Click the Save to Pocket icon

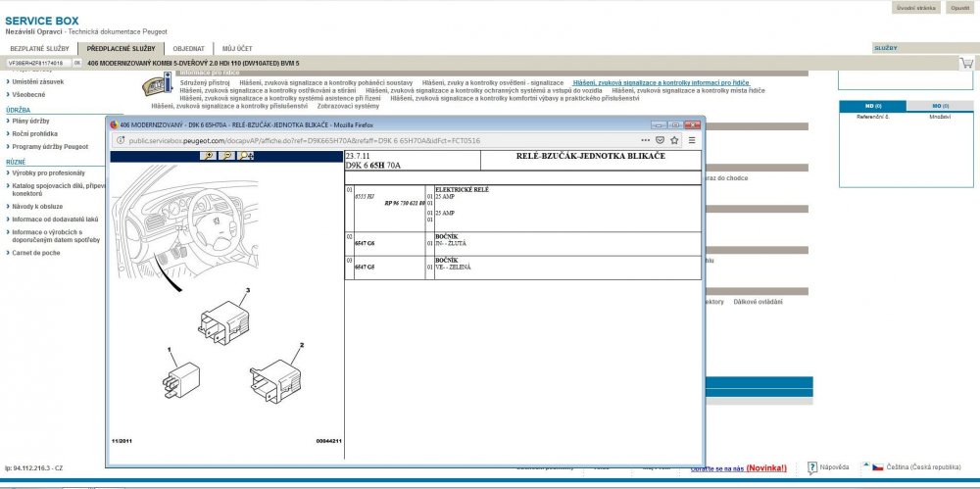[x=660, y=140]
